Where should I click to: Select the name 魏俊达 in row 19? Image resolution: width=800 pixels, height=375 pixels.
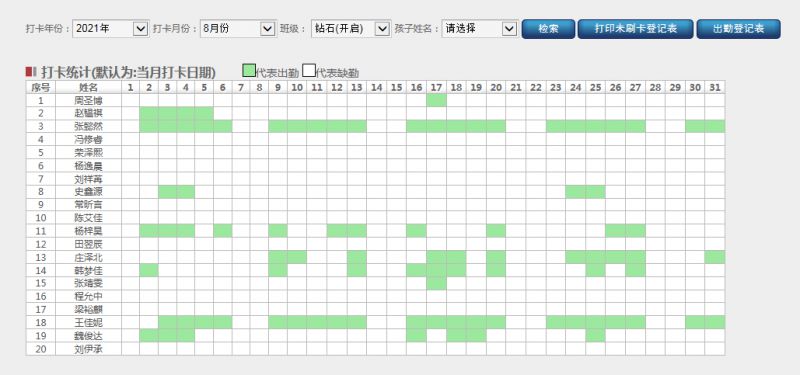(88, 336)
